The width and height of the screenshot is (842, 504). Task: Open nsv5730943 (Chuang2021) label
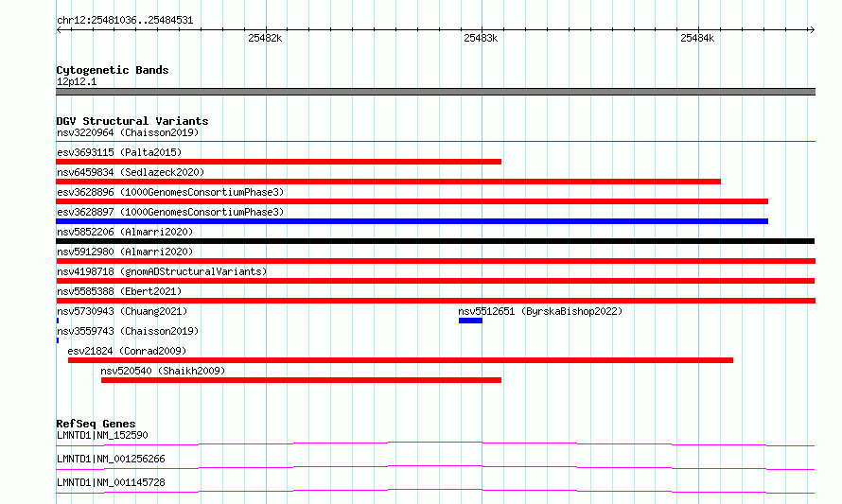122,311
